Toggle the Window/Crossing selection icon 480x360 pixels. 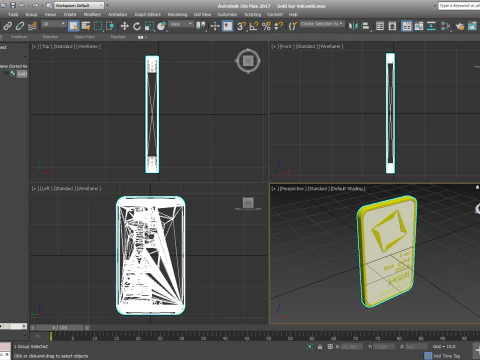(x=110, y=26)
